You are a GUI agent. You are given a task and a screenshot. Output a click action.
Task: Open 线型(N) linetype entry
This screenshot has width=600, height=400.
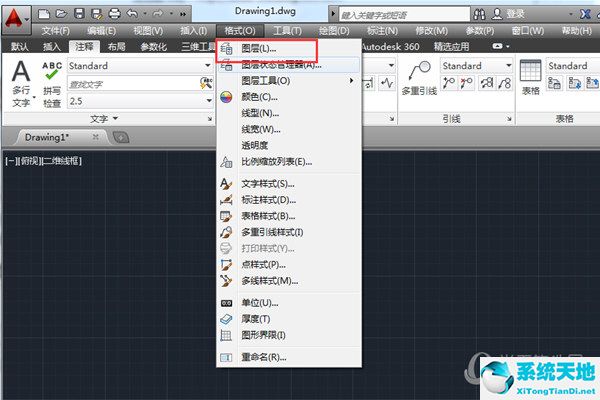pyautogui.click(x=289, y=113)
